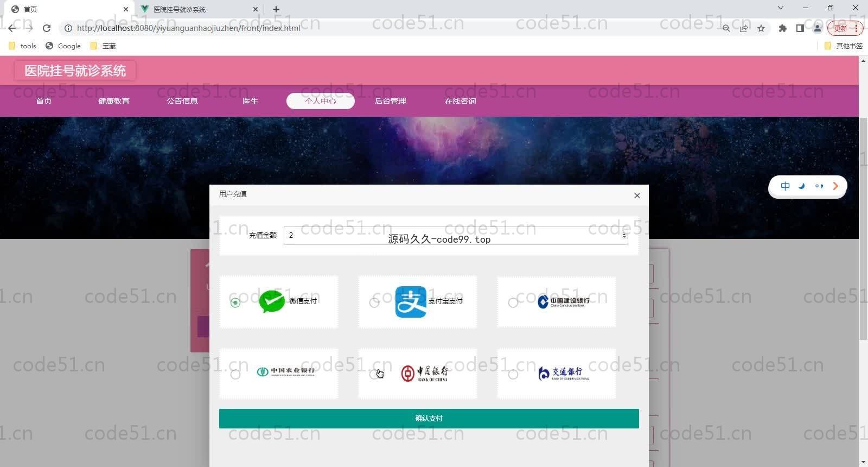Image resolution: width=868 pixels, height=467 pixels.
Task: Click the zoom magnifier icon in address bar
Action: pyautogui.click(x=726, y=28)
